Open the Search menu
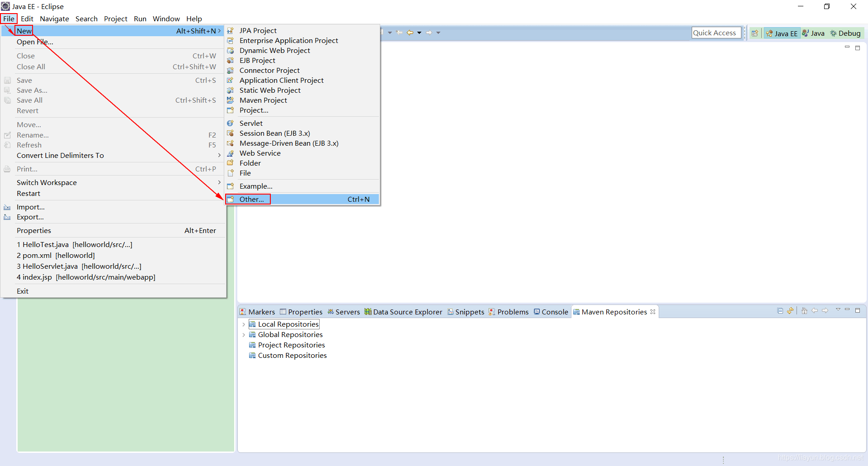868x466 pixels. click(x=86, y=19)
